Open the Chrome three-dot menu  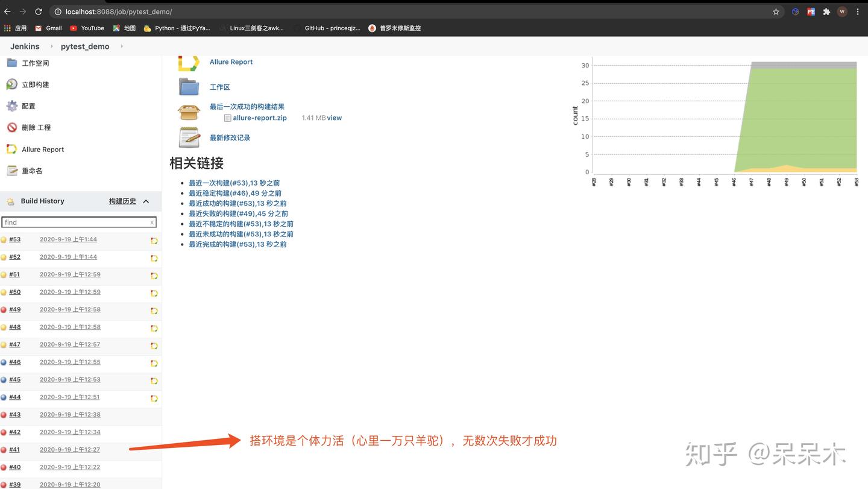[858, 11]
